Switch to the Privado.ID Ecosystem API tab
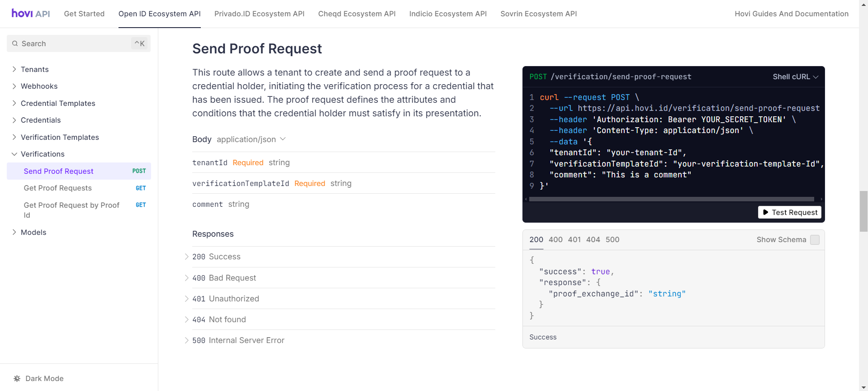The image size is (868, 391). 259,14
